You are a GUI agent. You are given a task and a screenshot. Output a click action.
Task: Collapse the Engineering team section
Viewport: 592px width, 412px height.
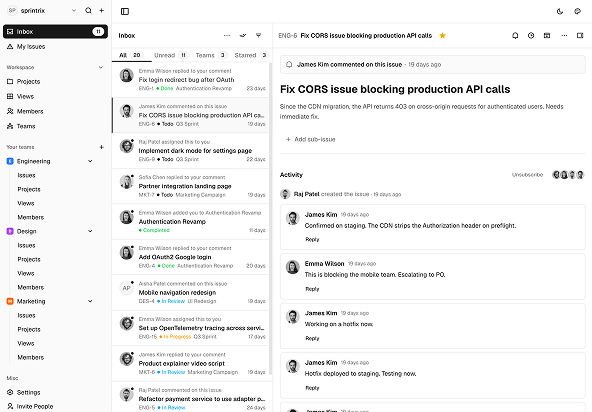click(x=90, y=161)
